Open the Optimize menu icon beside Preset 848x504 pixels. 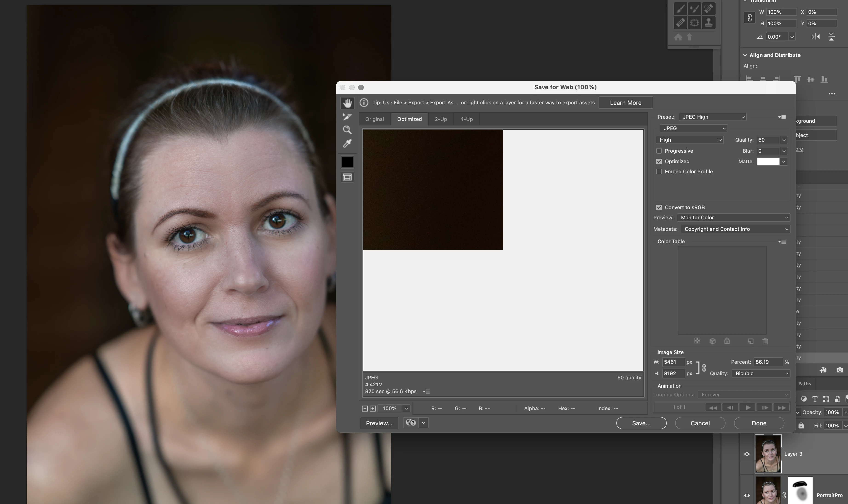[782, 117]
